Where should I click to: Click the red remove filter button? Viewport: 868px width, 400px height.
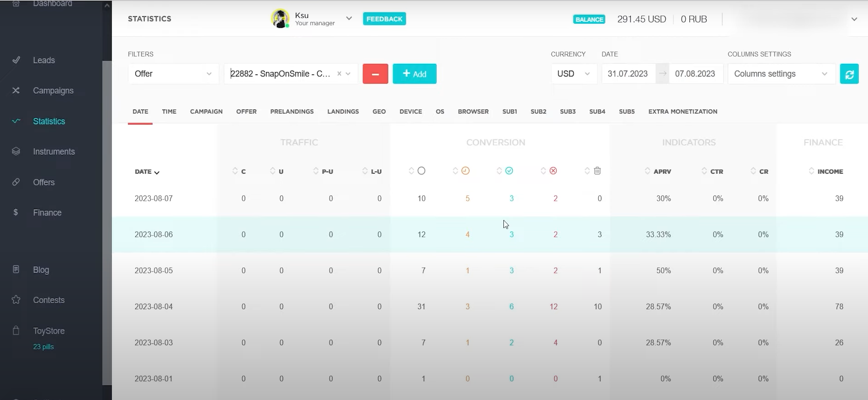(376, 74)
